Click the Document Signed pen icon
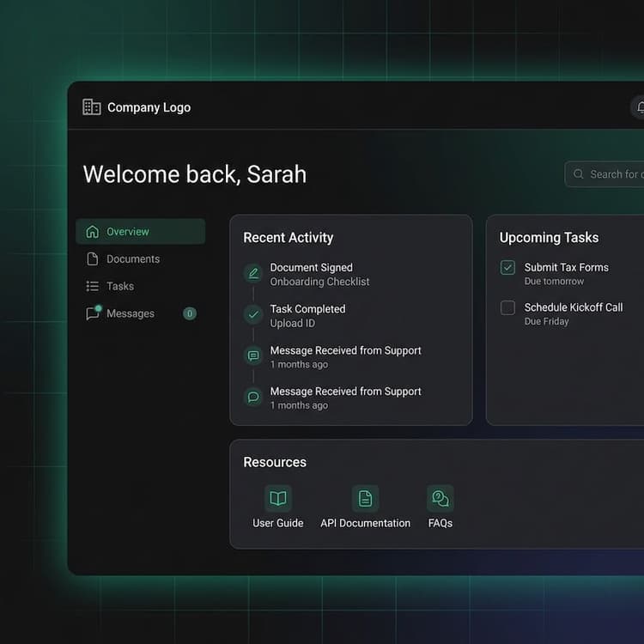This screenshot has height=644, width=644. pyautogui.click(x=252, y=273)
